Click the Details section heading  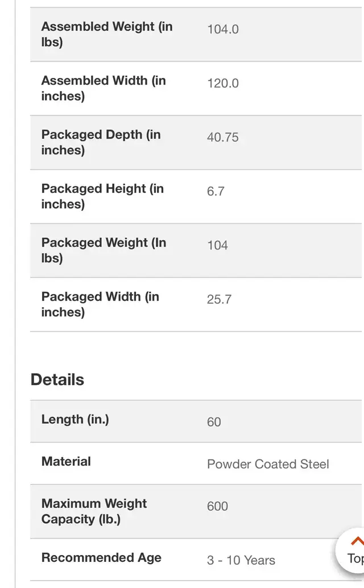(57, 379)
